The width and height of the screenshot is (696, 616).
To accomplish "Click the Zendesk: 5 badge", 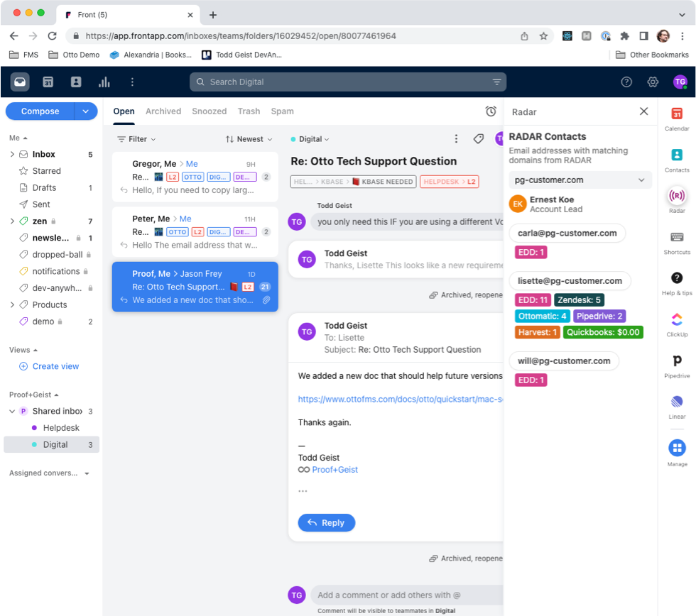I will point(579,299).
